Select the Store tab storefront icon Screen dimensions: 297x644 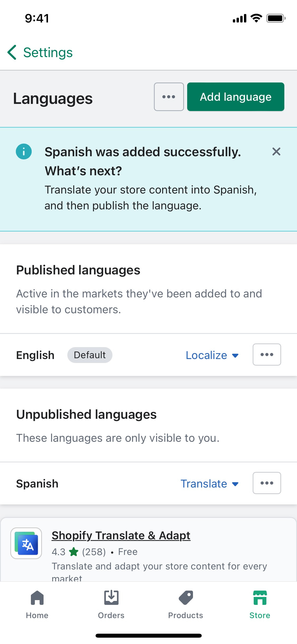pos(260,598)
